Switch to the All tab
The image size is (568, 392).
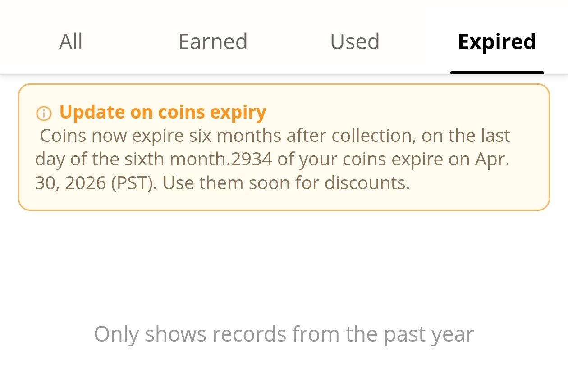click(x=71, y=42)
